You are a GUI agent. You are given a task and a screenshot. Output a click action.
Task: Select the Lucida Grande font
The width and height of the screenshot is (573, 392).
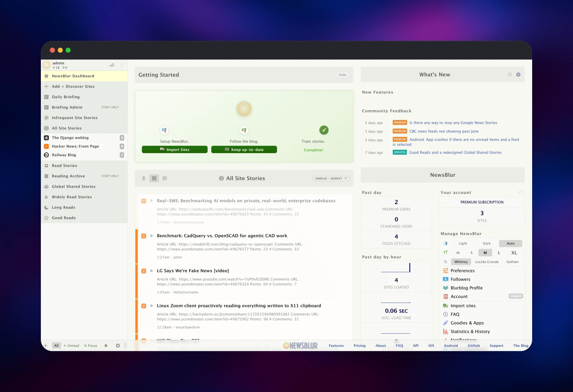[487, 262]
